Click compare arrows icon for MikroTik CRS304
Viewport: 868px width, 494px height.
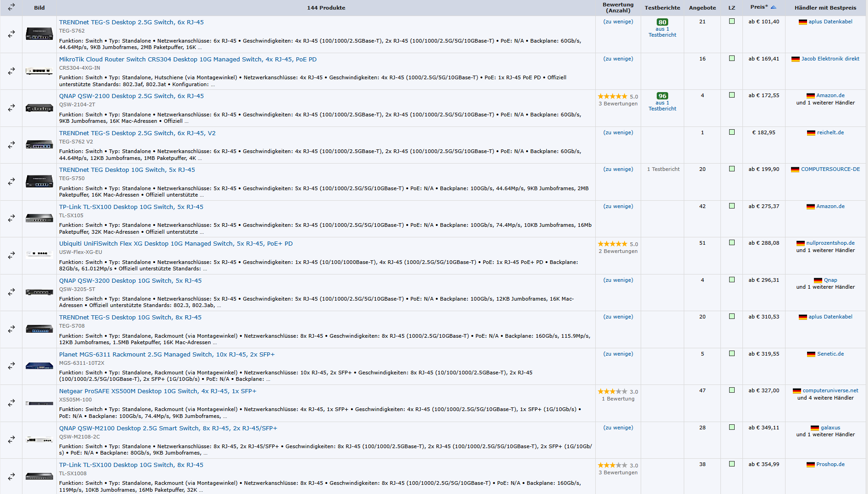[11, 71]
